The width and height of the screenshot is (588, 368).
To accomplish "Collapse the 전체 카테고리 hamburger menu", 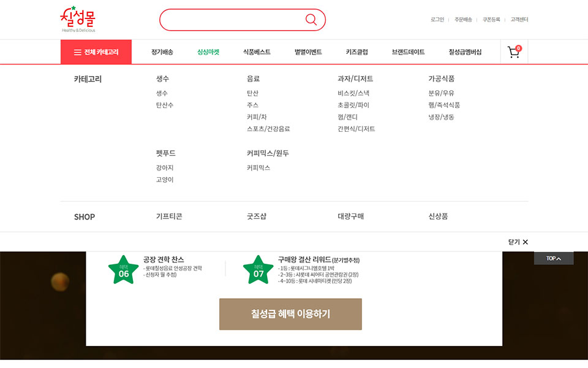I will tap(96, 52).
